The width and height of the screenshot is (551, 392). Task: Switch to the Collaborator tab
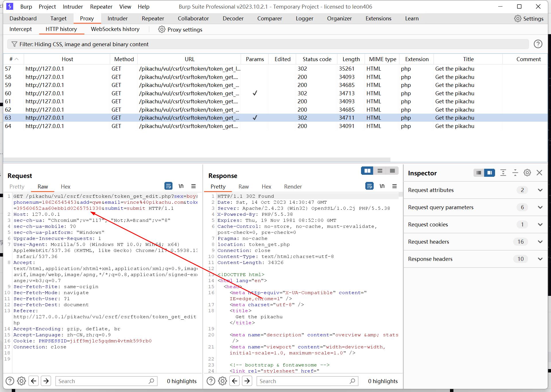193,18
